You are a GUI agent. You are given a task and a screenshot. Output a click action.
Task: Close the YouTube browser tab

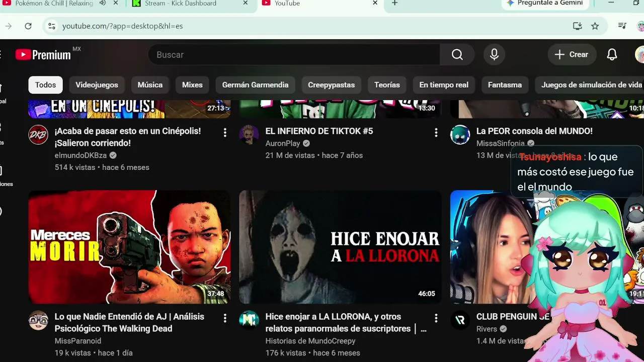click(375, 3)
